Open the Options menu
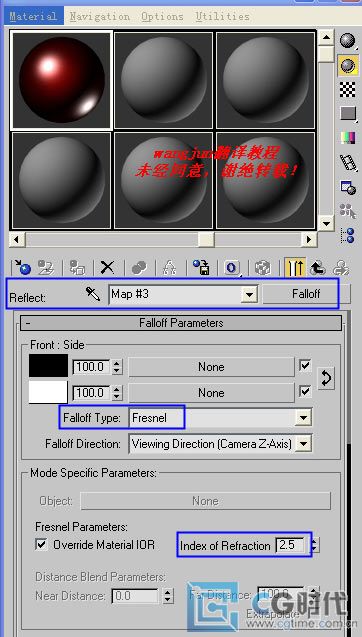Screen dimensions: 362x637 click(x=163, y=17)
